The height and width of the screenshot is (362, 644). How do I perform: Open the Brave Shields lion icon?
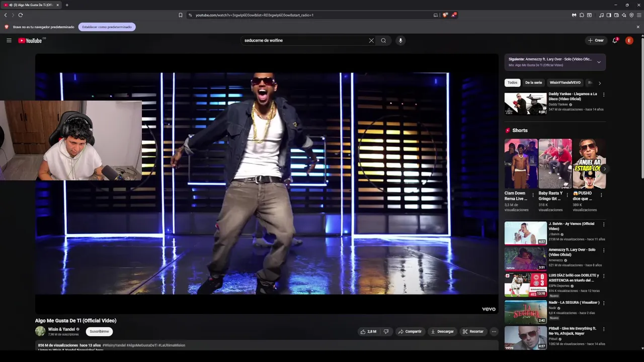445,15
